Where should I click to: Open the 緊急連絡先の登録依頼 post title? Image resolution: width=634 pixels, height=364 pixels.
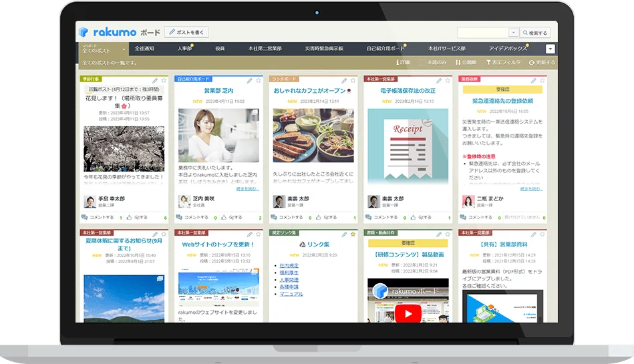click(x=502, y=101)
